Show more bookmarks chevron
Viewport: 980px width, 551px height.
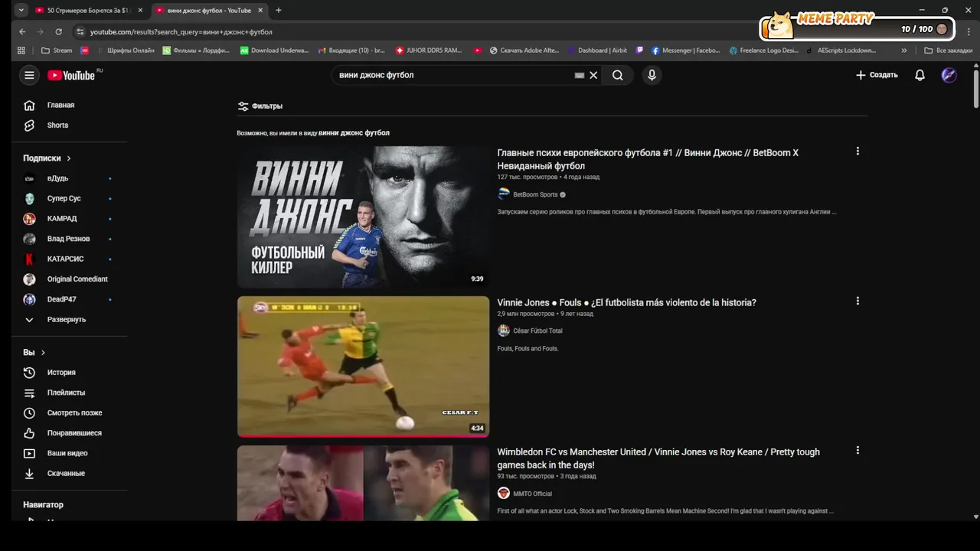click(x=904, y=51)
